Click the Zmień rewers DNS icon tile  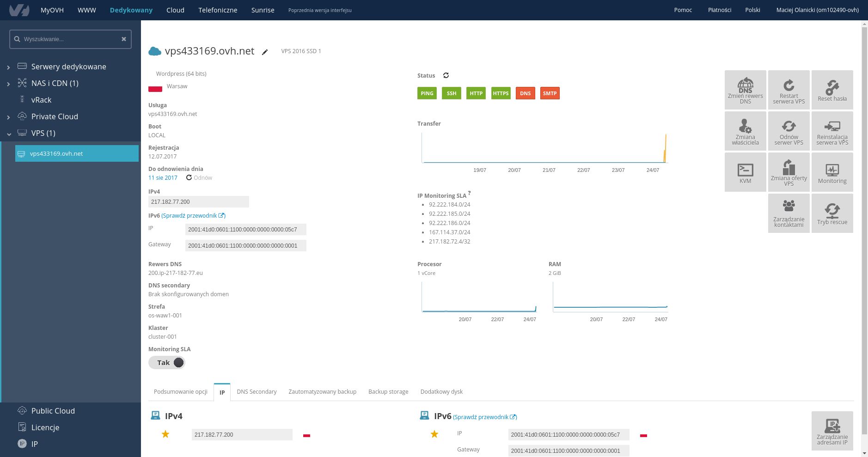tap(745, 90)
